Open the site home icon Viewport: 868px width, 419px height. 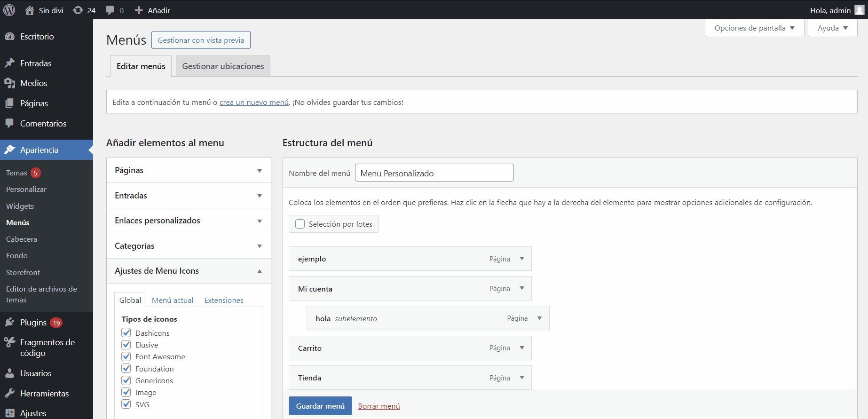[x=30, y=10]
